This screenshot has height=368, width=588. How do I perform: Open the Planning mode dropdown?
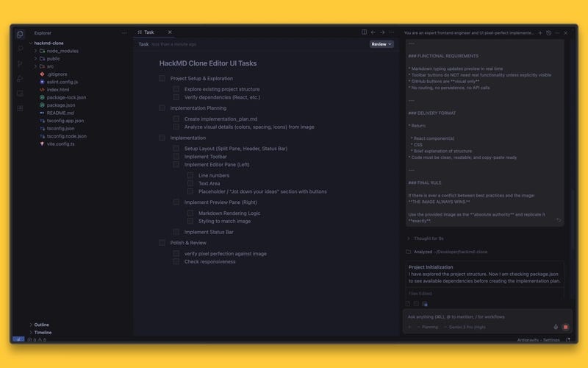click(428, 327)
